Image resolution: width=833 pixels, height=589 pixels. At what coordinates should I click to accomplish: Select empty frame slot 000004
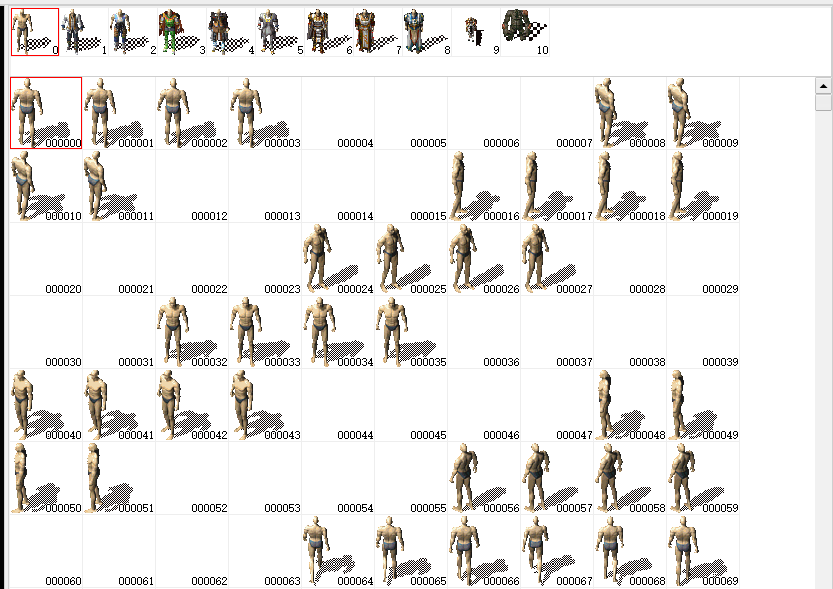(x=338, y=113)
